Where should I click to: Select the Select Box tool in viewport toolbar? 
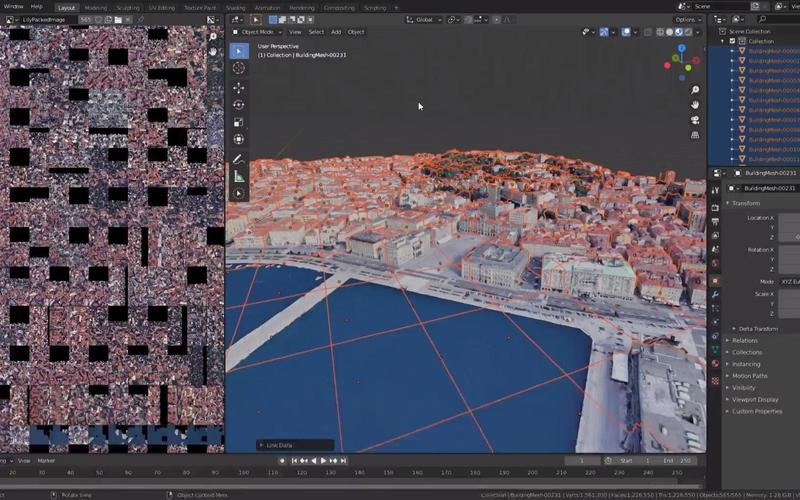(239, 51)
